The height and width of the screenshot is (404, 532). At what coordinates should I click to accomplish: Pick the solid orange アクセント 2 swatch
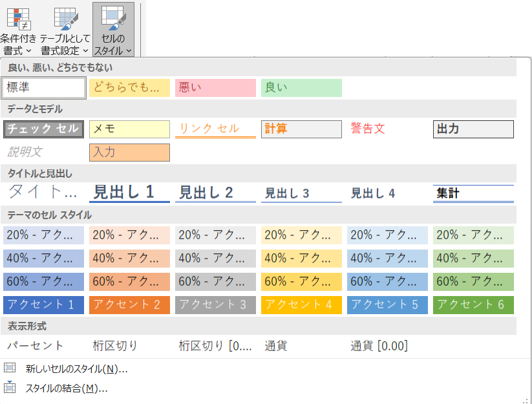coord(129,305)
